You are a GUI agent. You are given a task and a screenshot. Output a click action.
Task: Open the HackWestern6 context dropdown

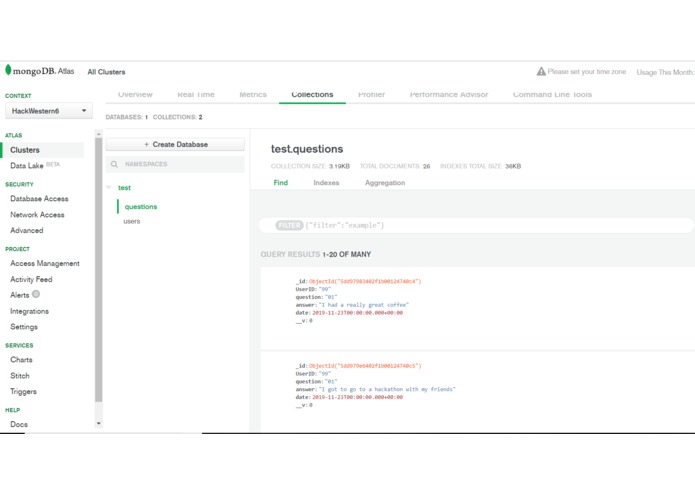coord(49,111)
